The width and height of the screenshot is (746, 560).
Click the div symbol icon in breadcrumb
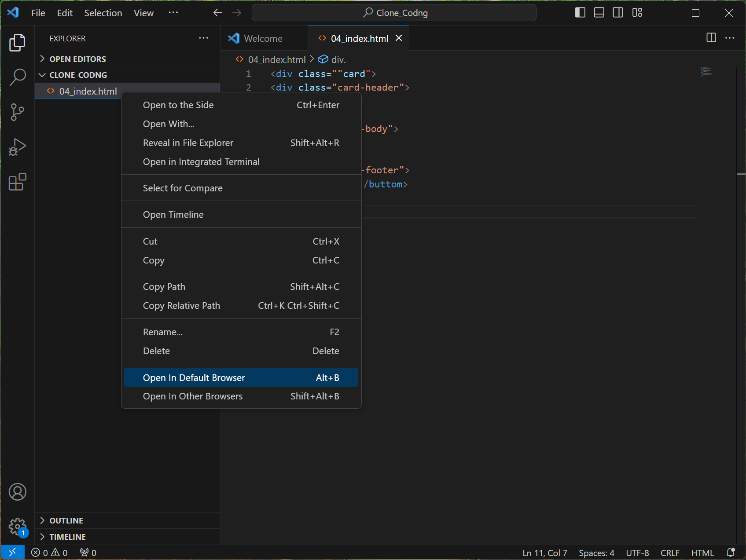click(323, 59)
